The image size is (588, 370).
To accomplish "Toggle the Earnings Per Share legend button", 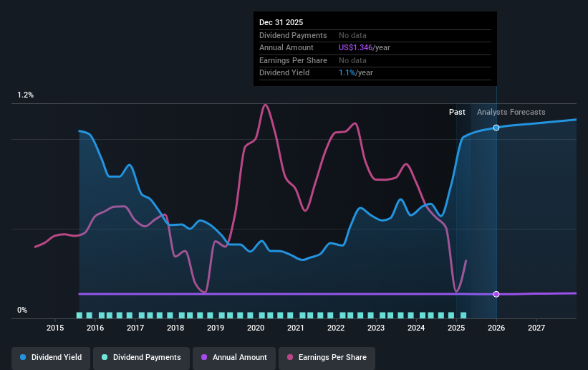I will pyautogui.click(x=327, y=357).
